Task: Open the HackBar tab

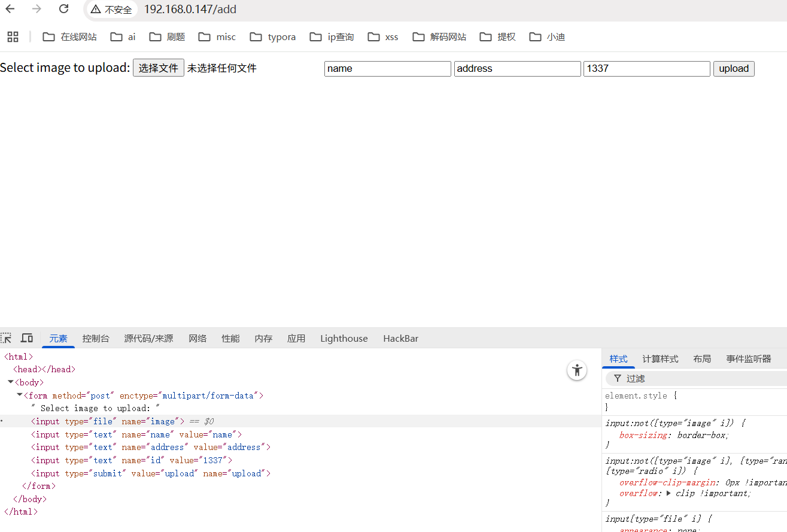Action: [401, 339]
